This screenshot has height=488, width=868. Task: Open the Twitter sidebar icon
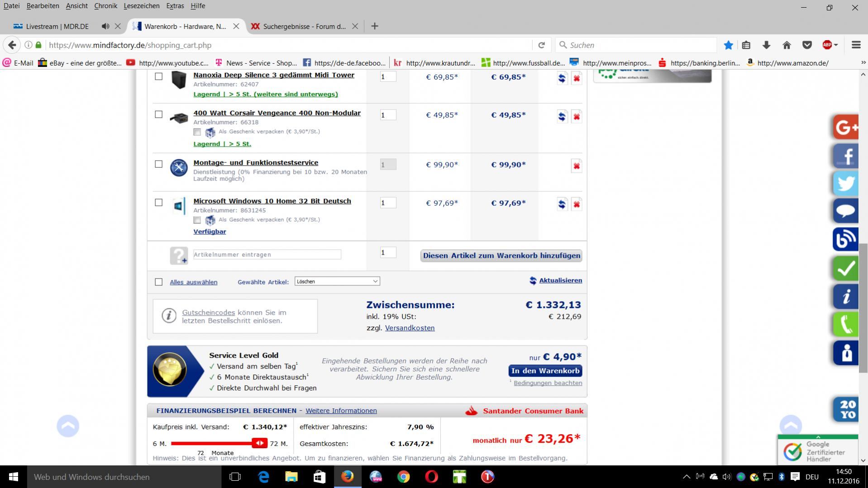tap(846, 184)
